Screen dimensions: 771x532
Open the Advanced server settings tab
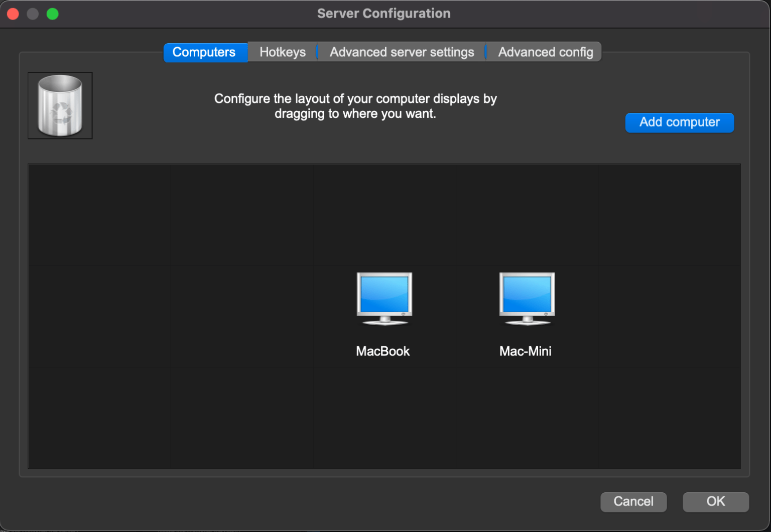[402, 52]
